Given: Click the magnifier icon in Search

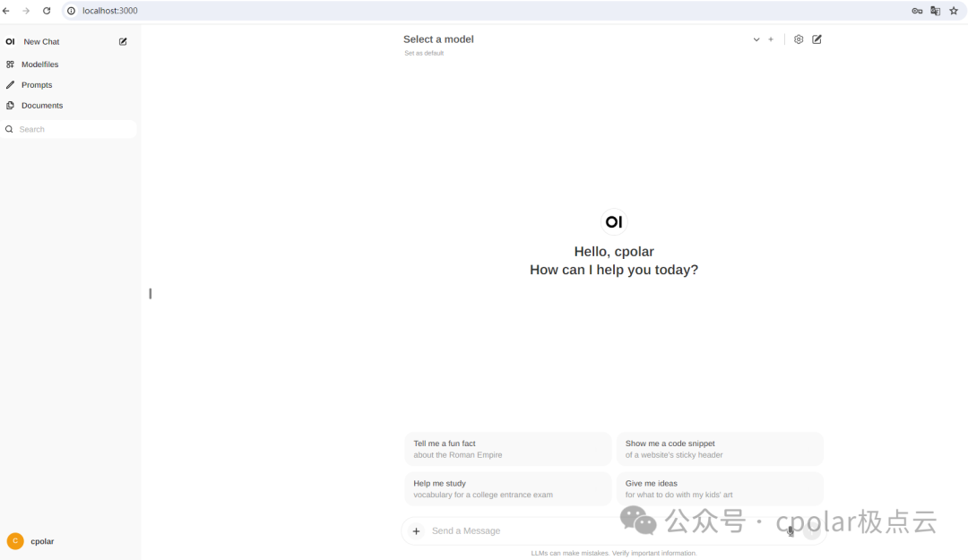Looking at the screenshot, I should click(9, 129).
